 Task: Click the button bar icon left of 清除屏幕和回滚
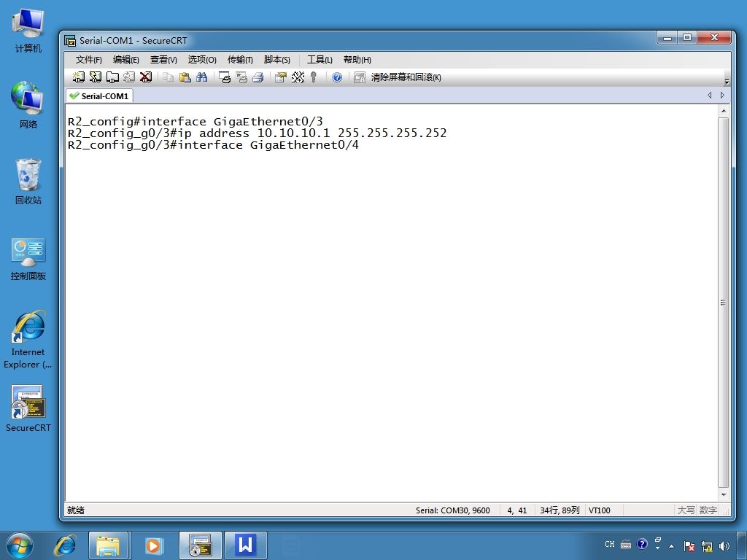coord(359,77)
